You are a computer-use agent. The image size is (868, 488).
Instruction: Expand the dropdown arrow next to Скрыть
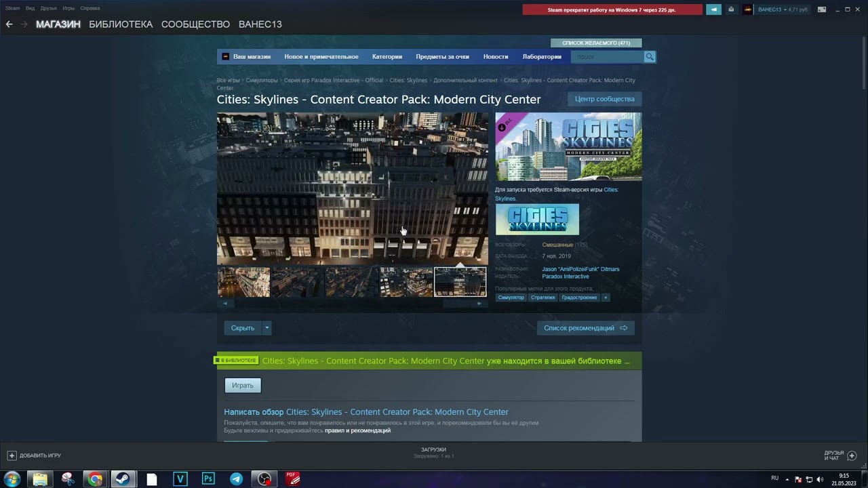[x=267, y=328]
